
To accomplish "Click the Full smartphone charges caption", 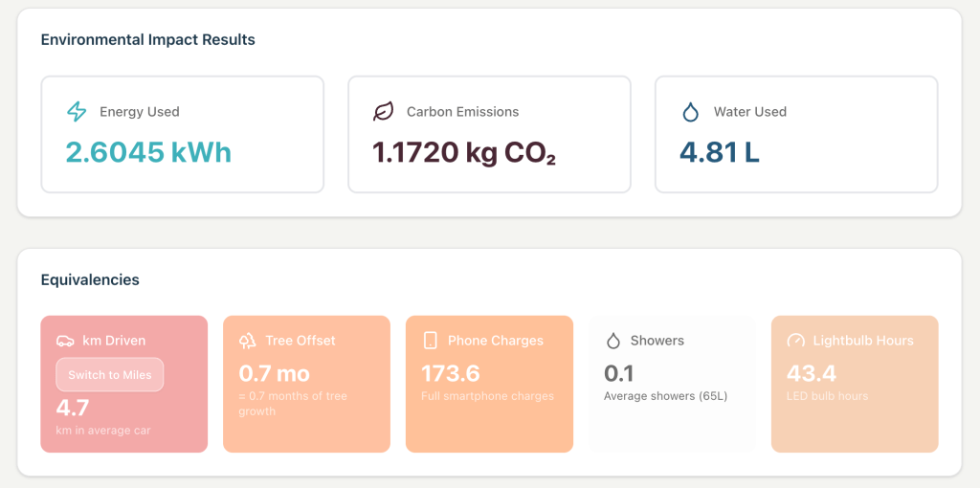I will (x=487, y=396).
